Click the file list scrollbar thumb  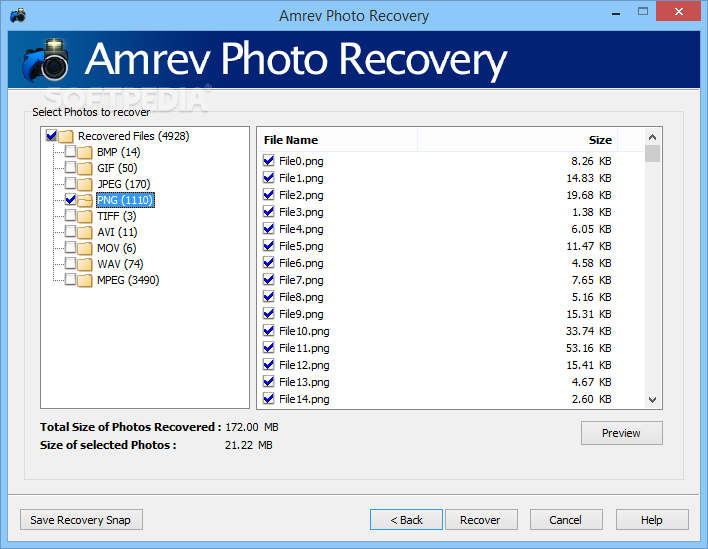click(x=652, y=154)
